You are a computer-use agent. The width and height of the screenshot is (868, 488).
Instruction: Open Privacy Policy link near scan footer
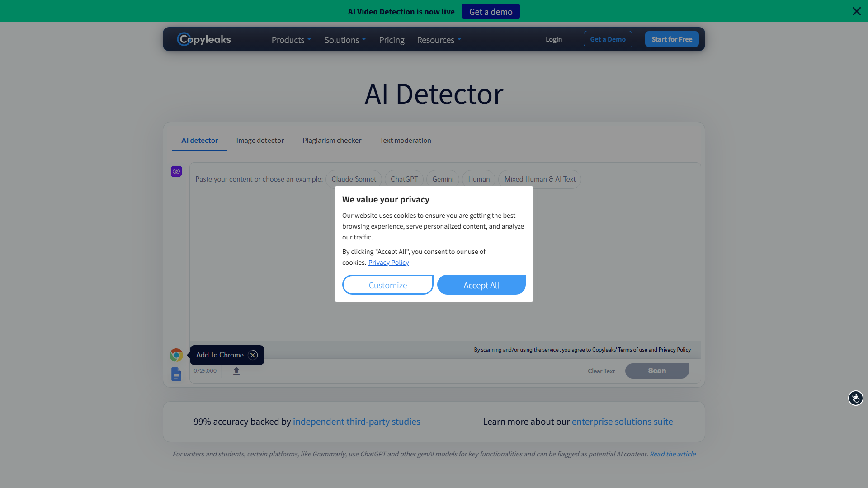click(x=675, y=350)
